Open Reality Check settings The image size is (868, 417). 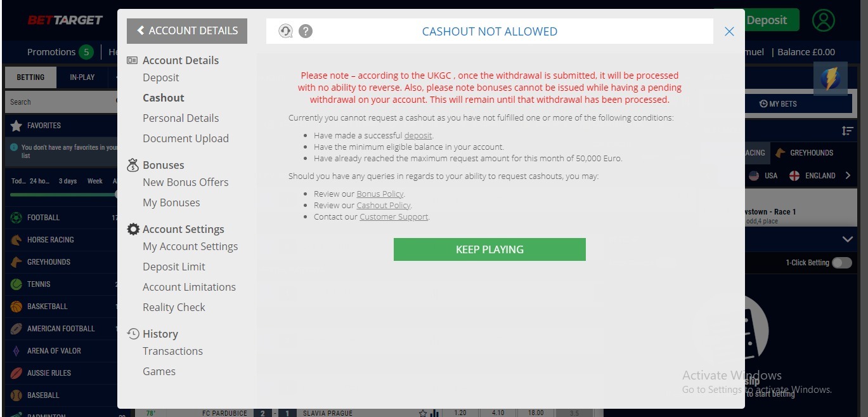coord(174,307)
